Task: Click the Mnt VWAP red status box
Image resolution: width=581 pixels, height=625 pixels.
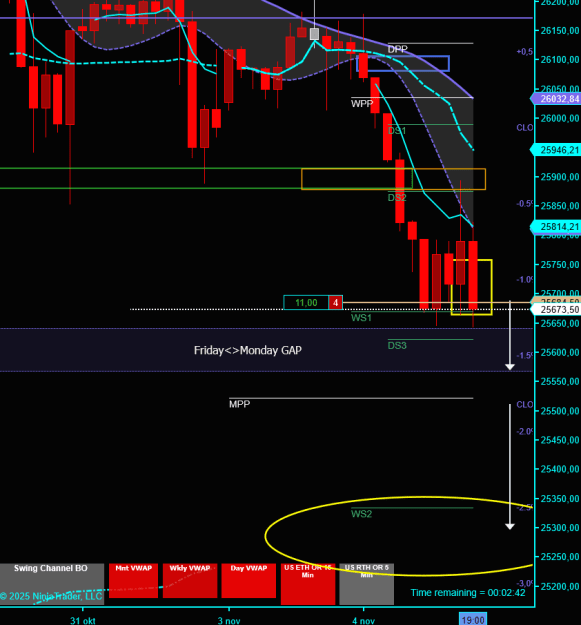Action: 133,580
